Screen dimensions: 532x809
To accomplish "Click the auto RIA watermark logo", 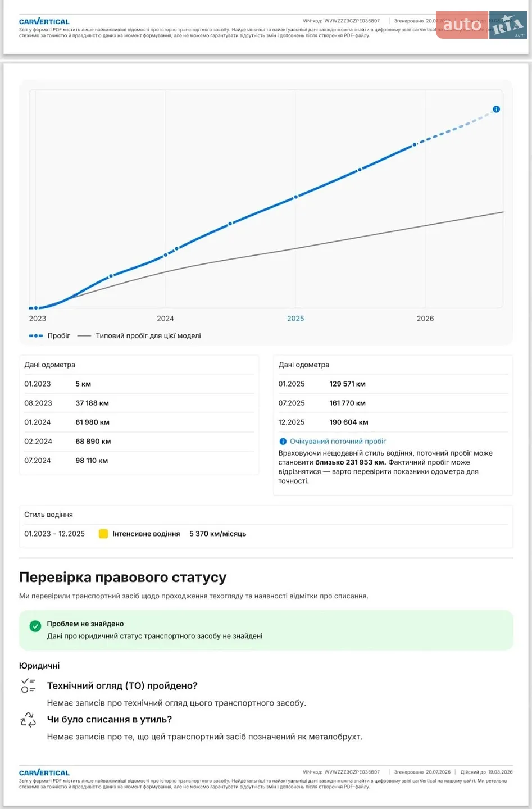I will pyautogui.click(x=481, y=25).
